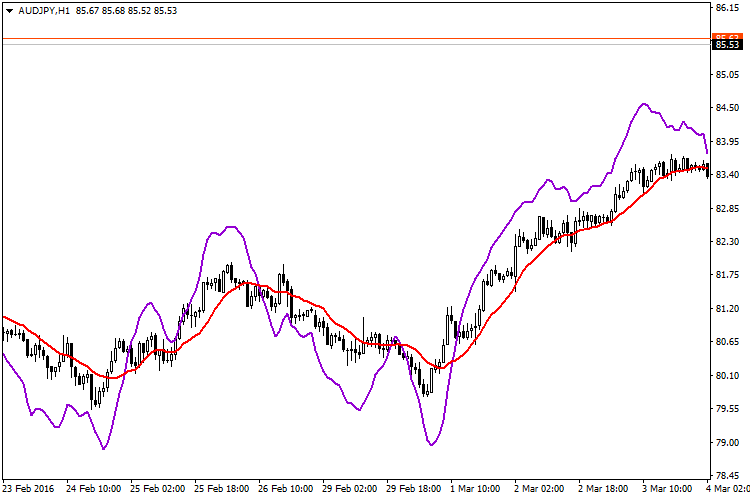Click the 79.00 price scale label

click(x=727, y=443)
